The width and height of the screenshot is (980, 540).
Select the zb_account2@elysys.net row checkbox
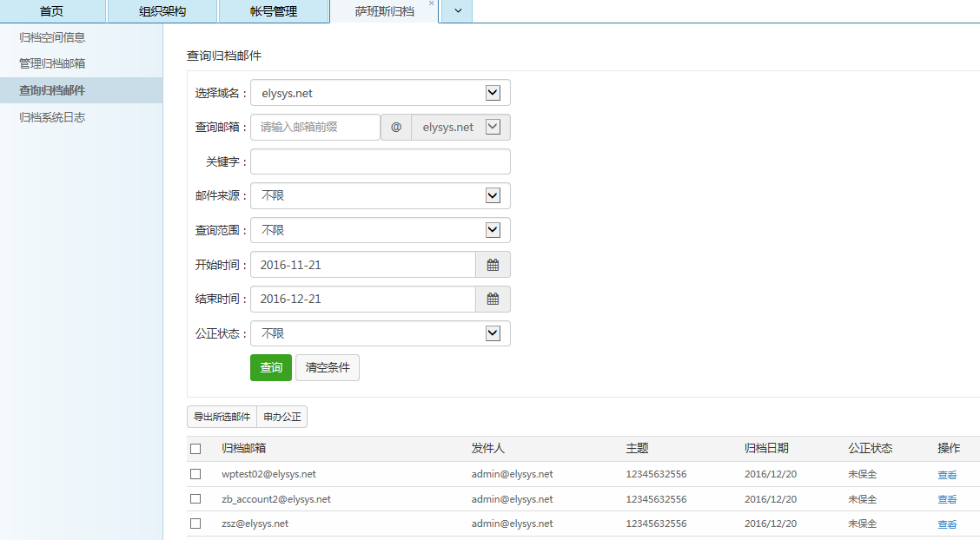[195, 499]
